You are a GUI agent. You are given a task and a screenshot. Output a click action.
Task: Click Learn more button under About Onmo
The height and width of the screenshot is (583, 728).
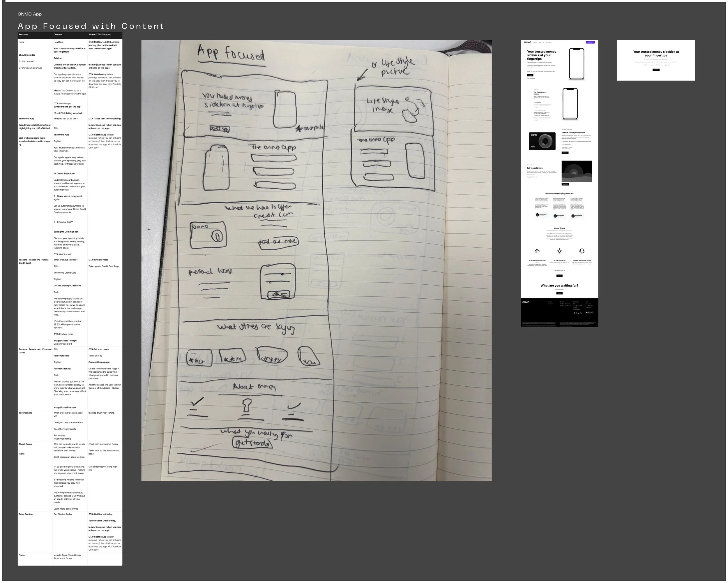[559, 276]
